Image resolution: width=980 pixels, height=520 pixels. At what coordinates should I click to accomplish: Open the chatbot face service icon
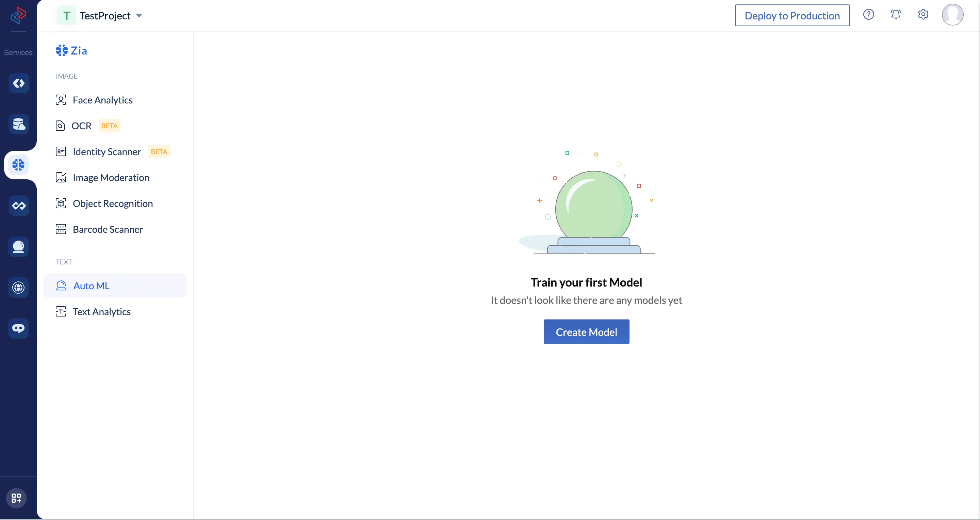(x=18, y=328)
